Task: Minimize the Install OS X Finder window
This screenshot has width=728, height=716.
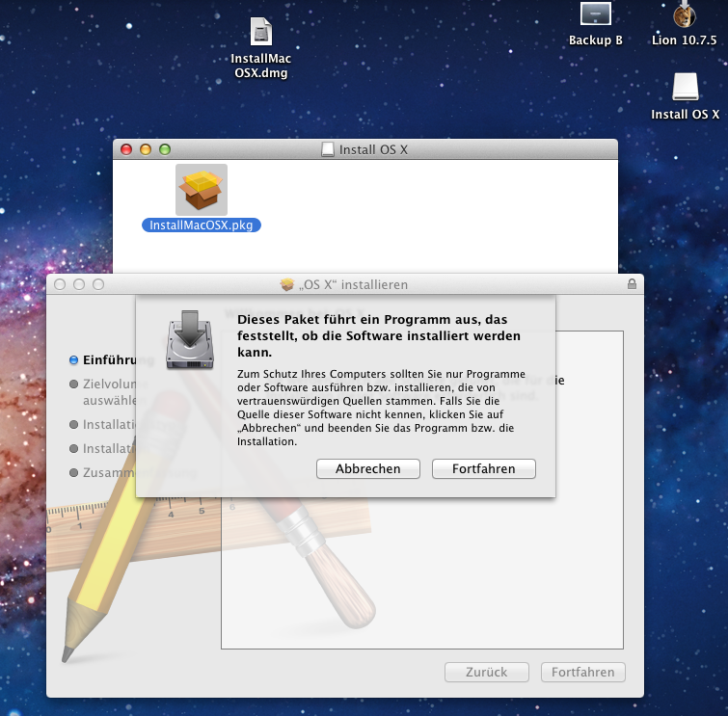Action: tap(146, 149)
